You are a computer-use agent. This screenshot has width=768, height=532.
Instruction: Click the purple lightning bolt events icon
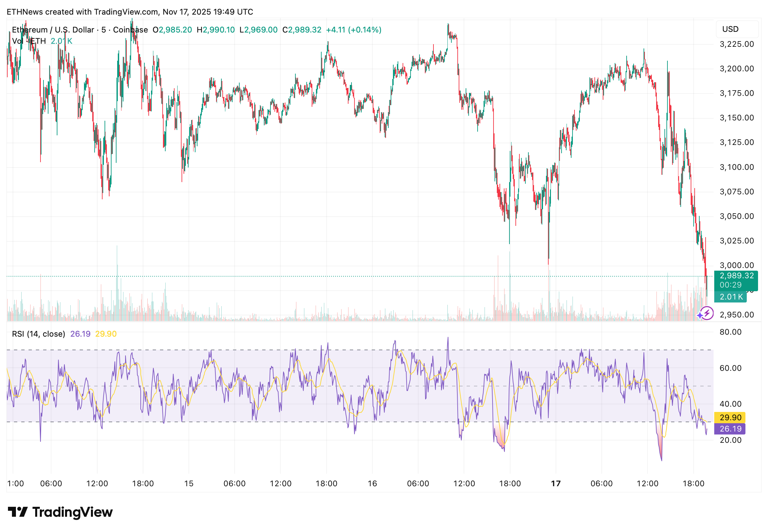click(x=707, y=313)
